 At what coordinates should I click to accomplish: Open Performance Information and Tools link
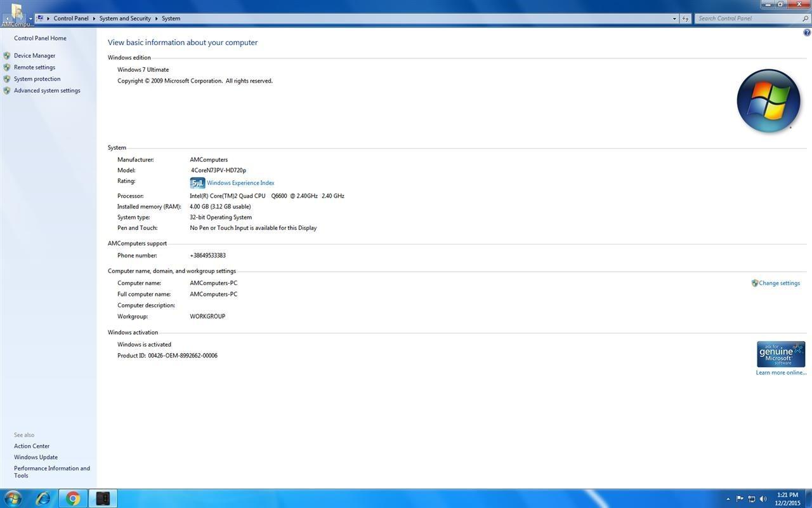click(x=52, y=472)
